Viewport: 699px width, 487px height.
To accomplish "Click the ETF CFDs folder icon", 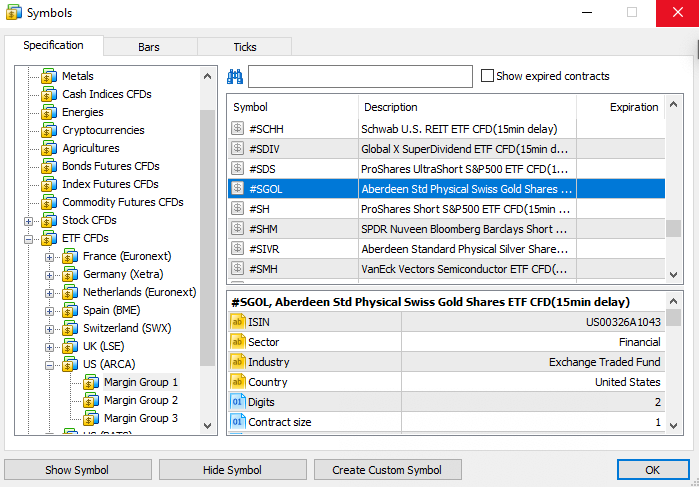I will pyautogui.click(x=49, y=239).
